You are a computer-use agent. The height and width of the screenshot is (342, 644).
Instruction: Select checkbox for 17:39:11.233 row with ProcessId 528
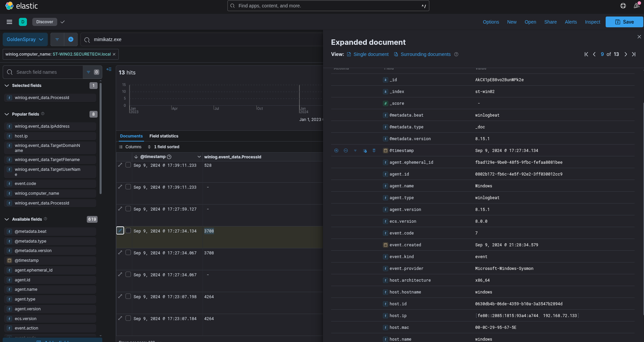128,165
